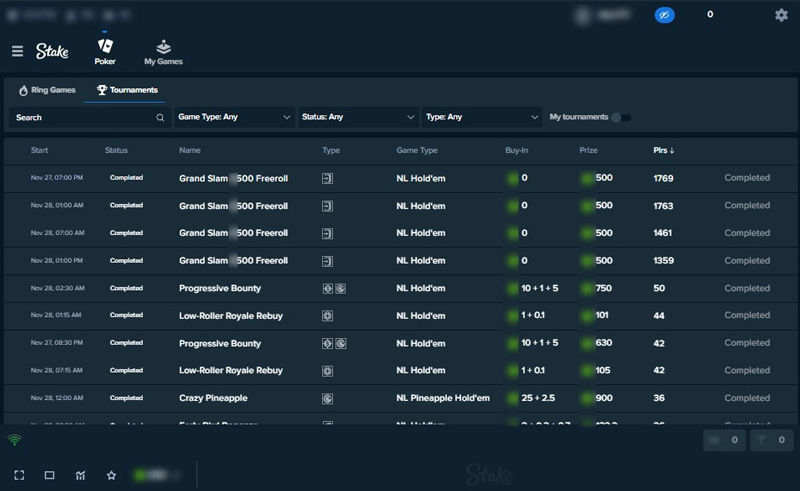Screen dimensions: 800x491
Task: Sort tournaments by Buy-In column header
Action: click(x=518, y=150)
